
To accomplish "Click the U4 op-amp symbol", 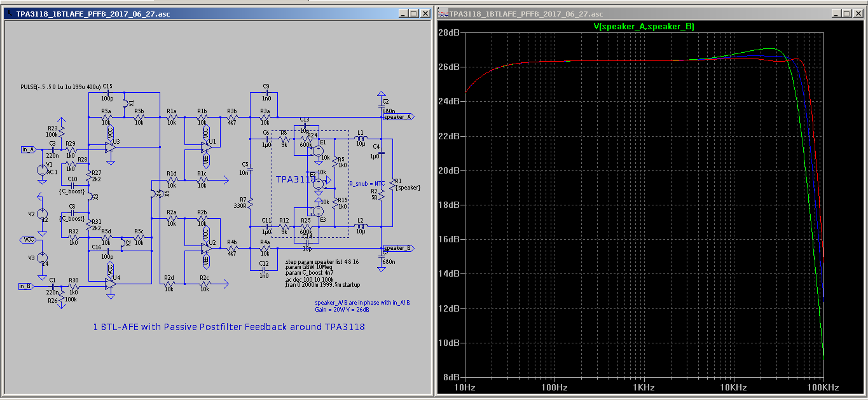I will point(109,284).
